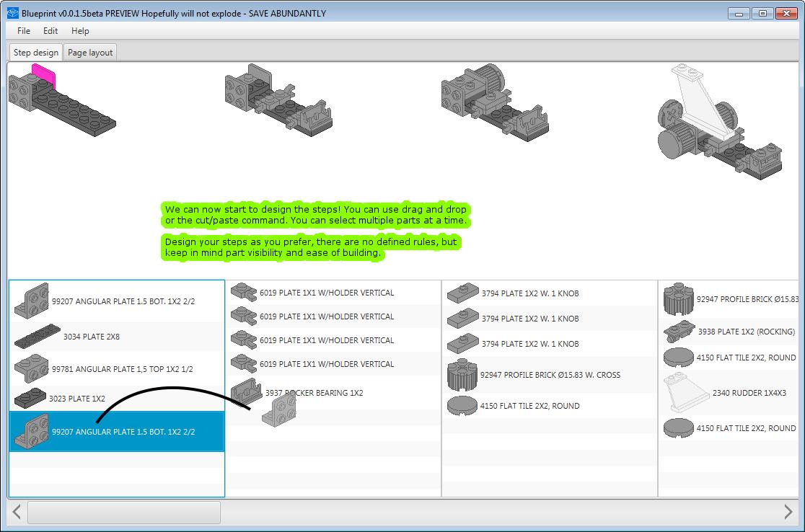Open the Help menu
The width and height of the screenshot is (805, 532).
point(80,31)
